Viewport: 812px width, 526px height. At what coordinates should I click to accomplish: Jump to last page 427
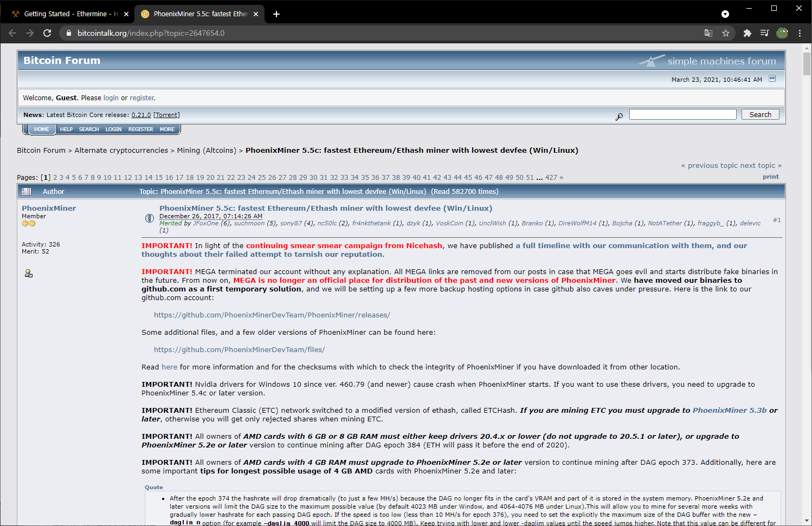click(551, 178)
